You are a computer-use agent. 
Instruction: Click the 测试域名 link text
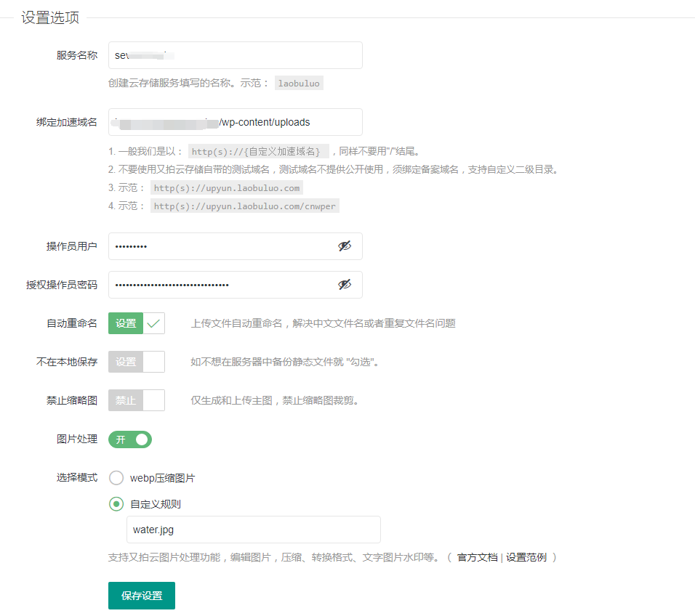click(294, 169)
